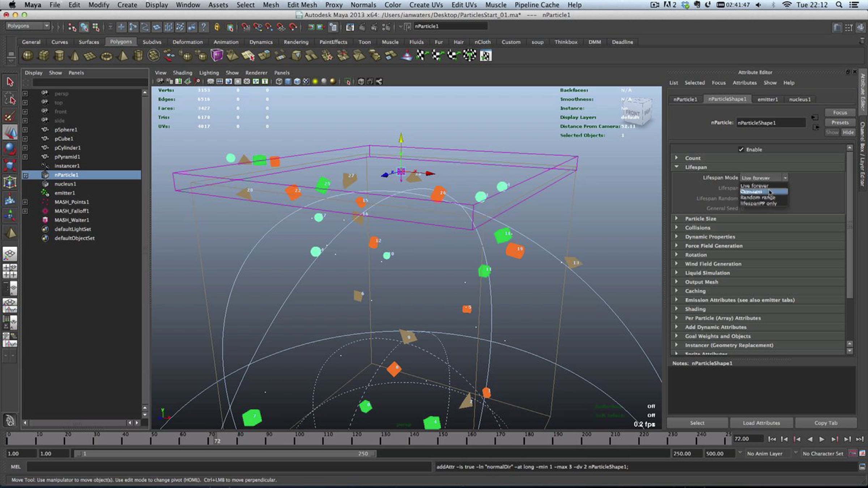Create a polygon cube from the shelf

click(x=44, y=56)
